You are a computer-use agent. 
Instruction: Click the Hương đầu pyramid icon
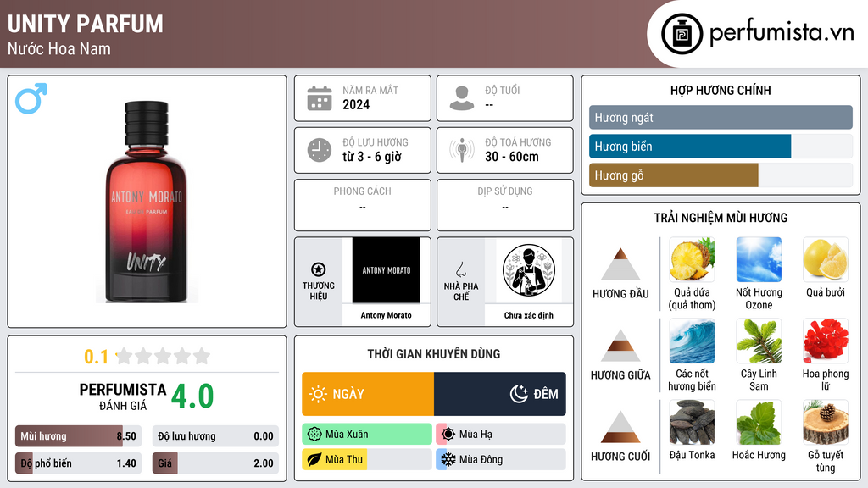tap(620, 264)
